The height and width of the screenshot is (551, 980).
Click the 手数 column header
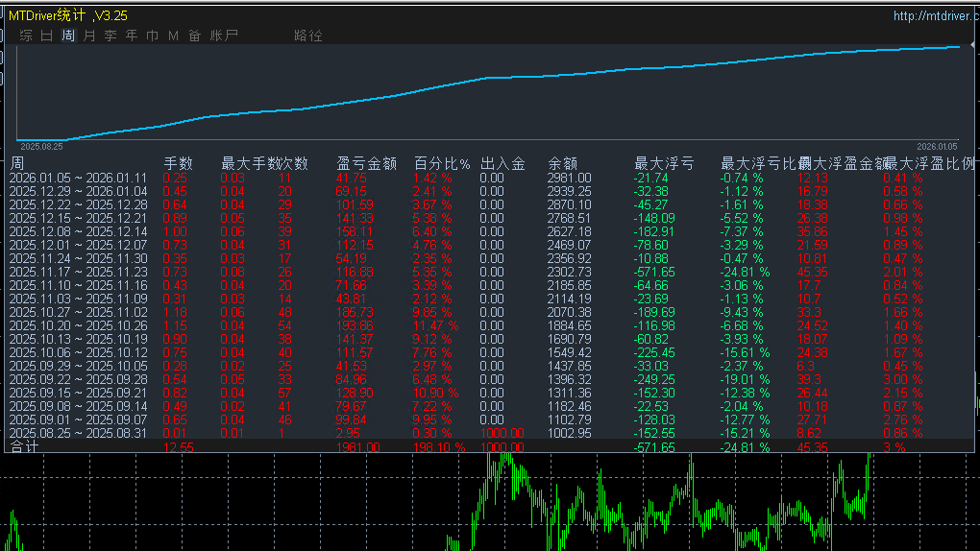point(179,164)
